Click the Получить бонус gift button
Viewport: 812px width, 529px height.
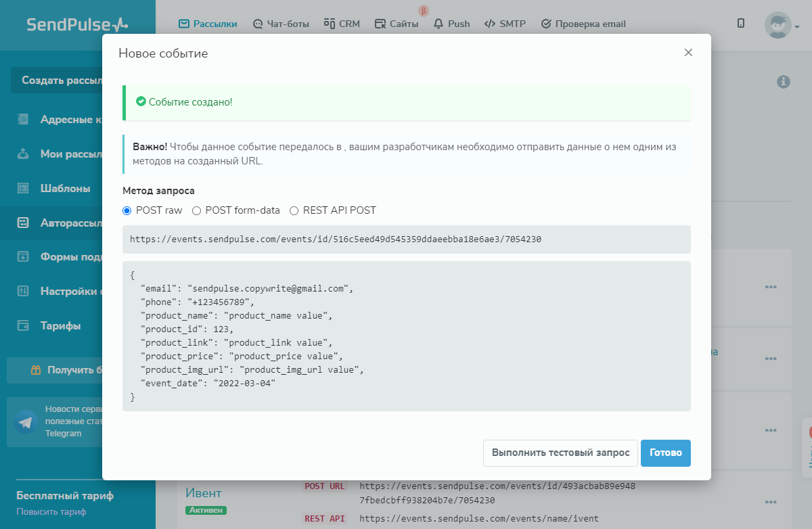54,370
